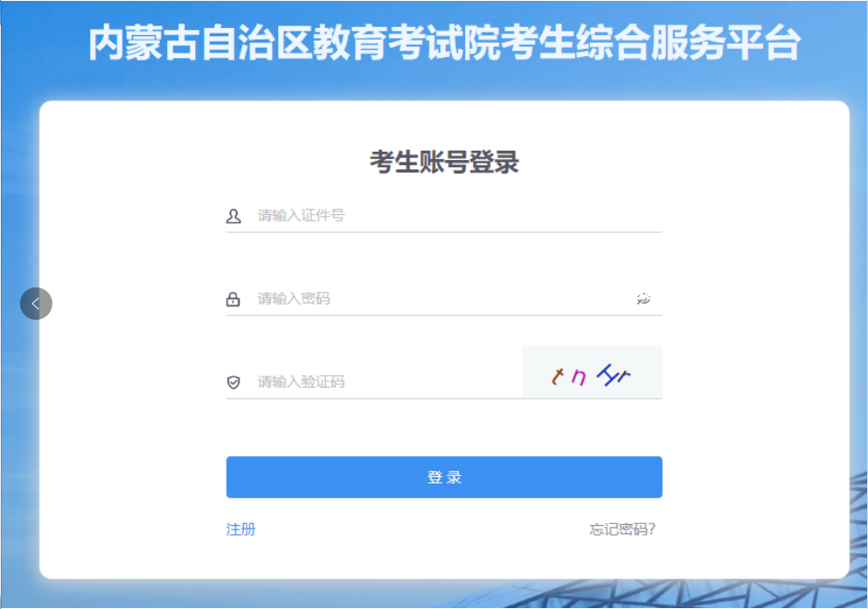Click the underline beneath the password field
The width and height of the screenshot is (868, 609).
(x=444, y=315)
